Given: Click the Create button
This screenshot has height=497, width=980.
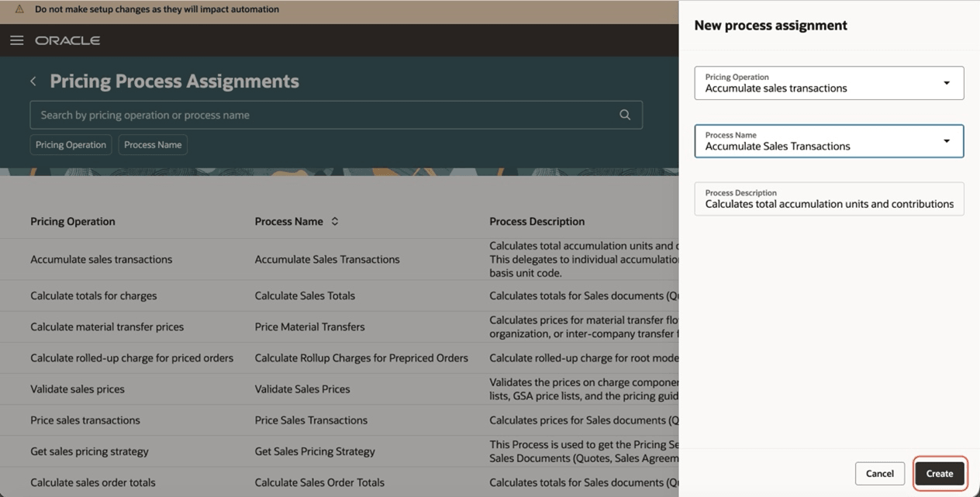Looking at the screenshot, I should pyautogui.click(x=940, y=474).
